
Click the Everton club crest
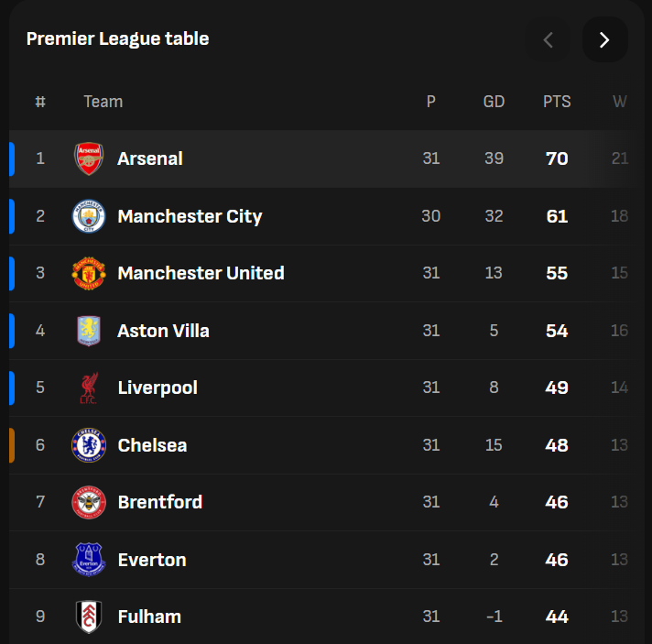[x=89, y=560]
